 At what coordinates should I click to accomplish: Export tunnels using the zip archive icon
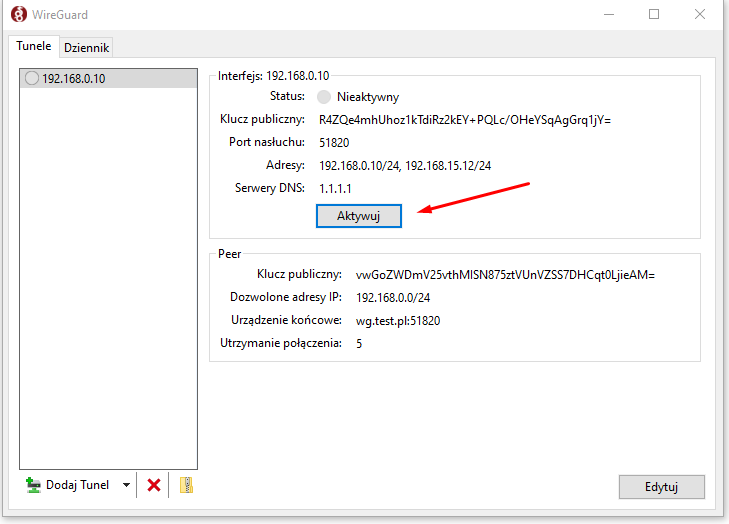(185, 485)
